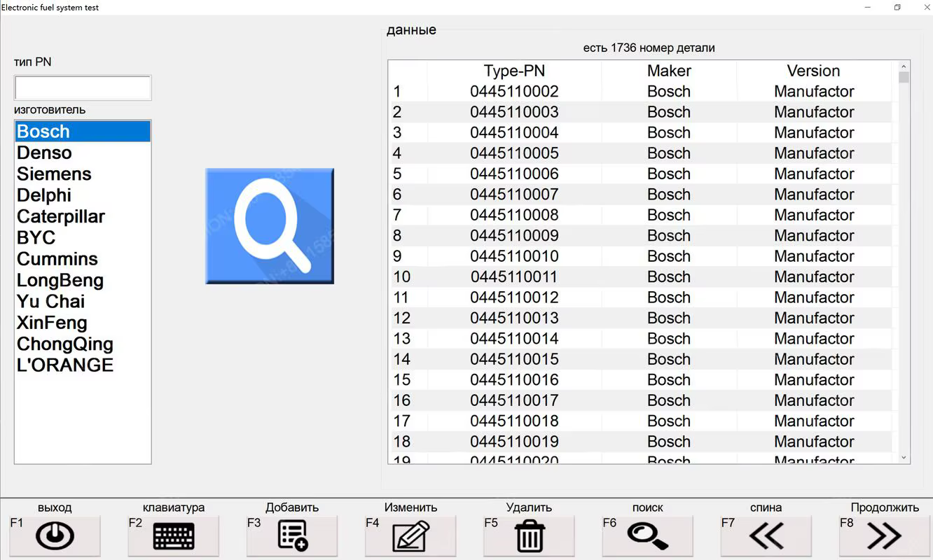Select ChongQing in manufacturer list
Viewport: 933px width, 560px height.
point(83,344)
